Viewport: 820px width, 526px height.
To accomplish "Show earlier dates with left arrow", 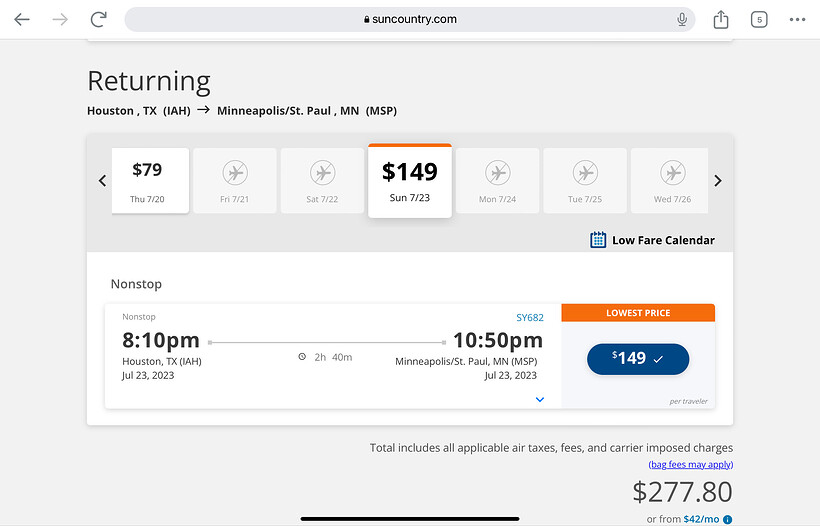I will (102, 181).
